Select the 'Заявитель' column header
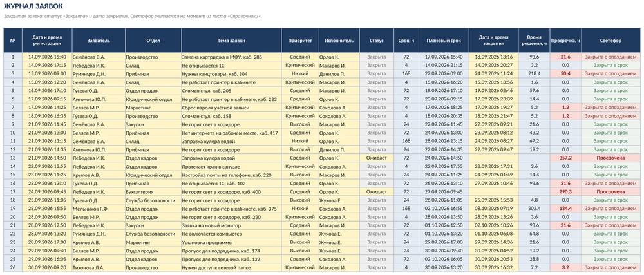 click(x=99, y=41)
